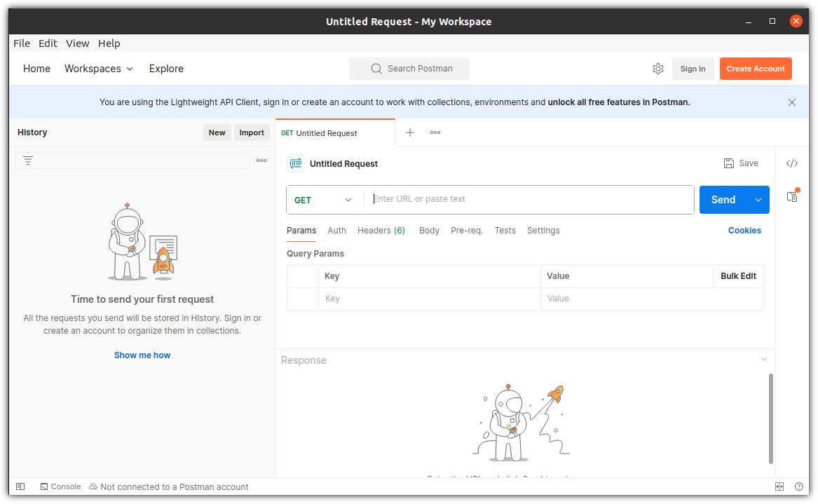Open History panel more options dots
Viewport: 818px width, 504px height.
tap(261, 161)
